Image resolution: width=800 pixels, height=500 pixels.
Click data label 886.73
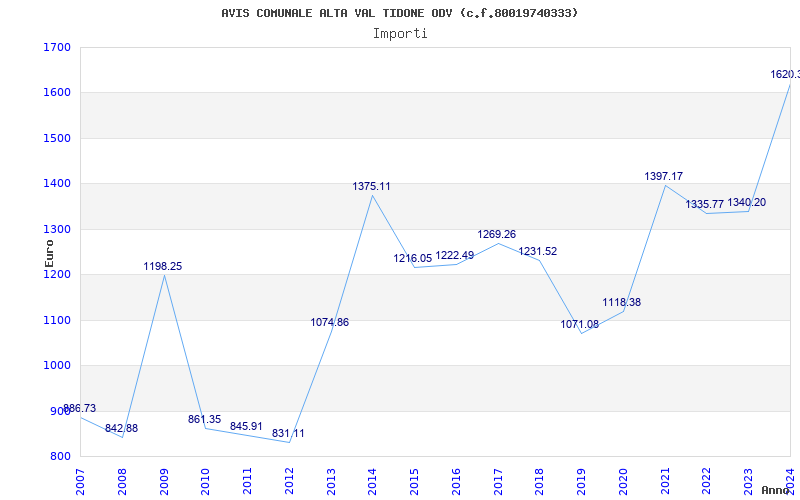point(80,408)
